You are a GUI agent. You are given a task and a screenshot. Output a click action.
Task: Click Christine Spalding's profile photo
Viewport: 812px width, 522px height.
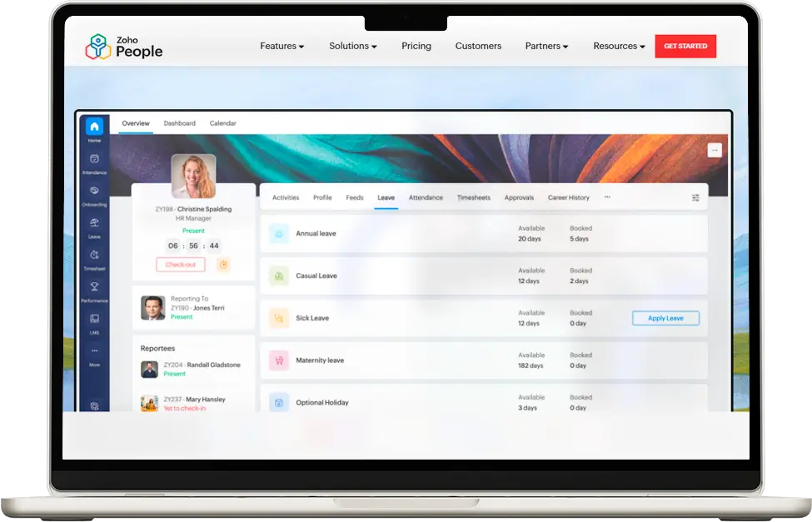pos(193,175)
